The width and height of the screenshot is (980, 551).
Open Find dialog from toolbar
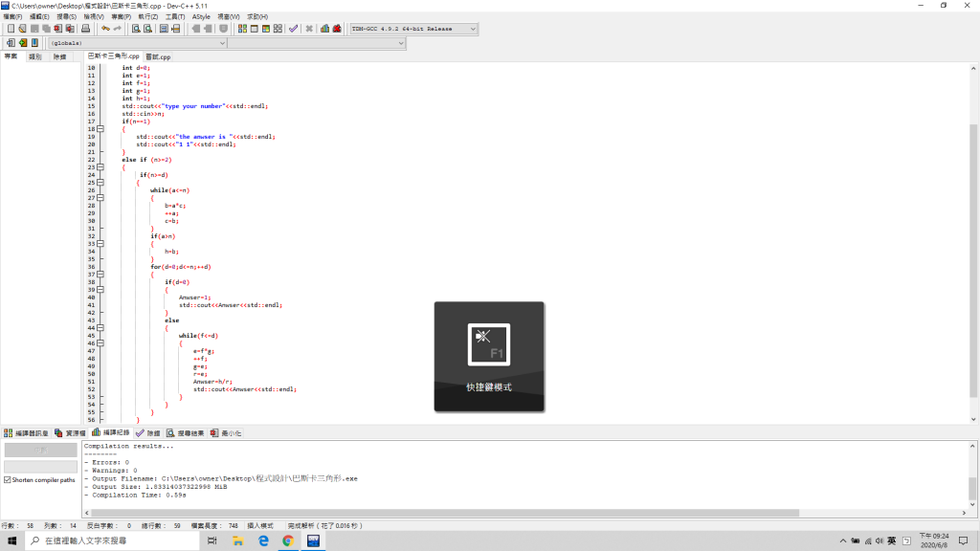pyautogui.click(x=136, y=29)
